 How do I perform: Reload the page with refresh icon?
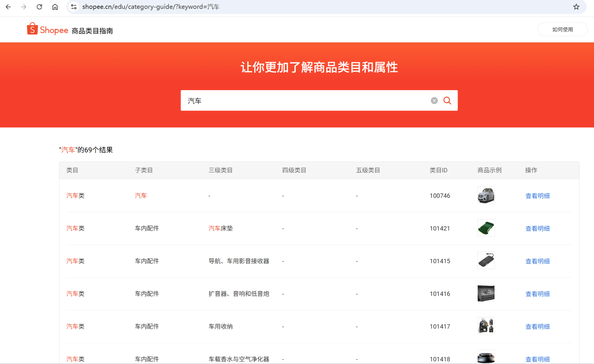click(x=39, y=7)
